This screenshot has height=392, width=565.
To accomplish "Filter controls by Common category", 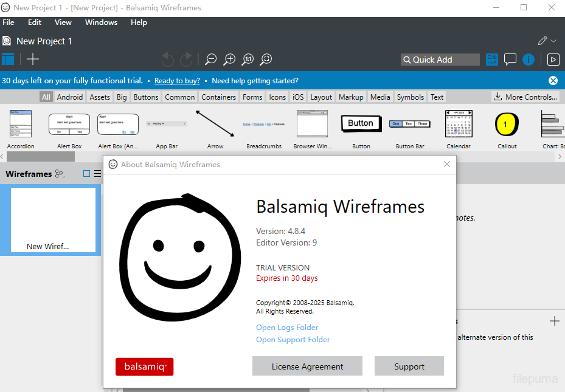I will [180, 97].
